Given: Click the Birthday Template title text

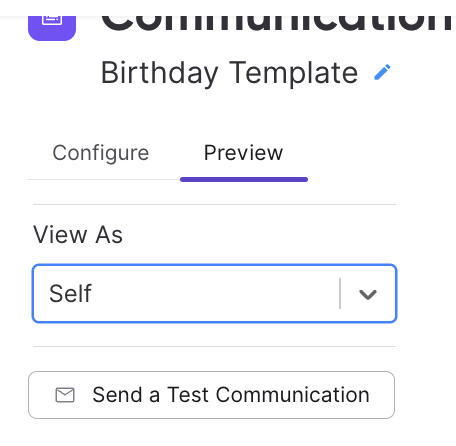Looking at the screenshot, I should click(229, 73).
